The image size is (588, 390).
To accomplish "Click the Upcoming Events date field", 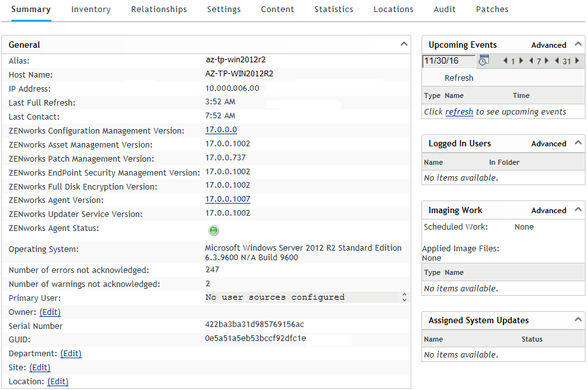I will (x=449, y=61).
